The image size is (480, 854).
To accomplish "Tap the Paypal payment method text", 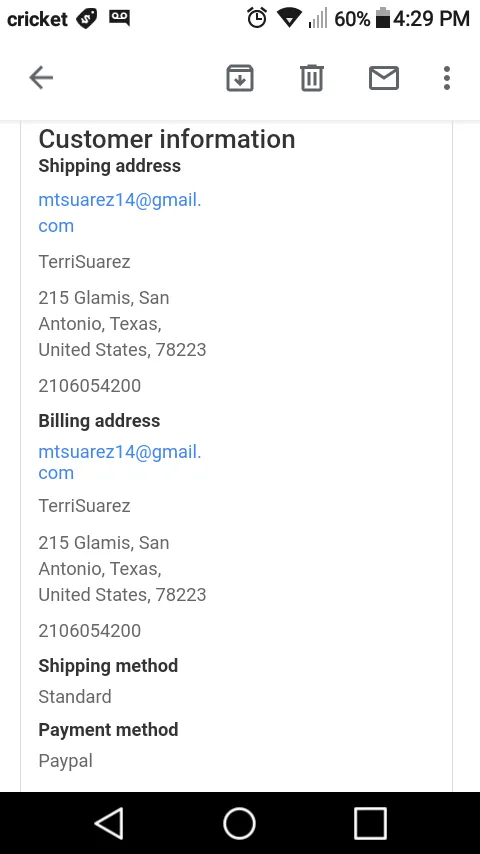I will tap(65, 761).
